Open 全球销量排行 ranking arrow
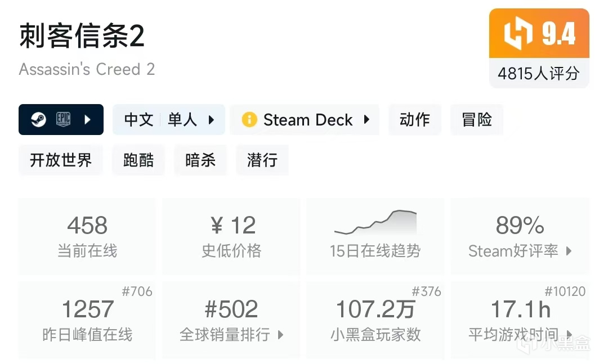Image resolution: width=608 pixels, height=364 pixels. 281,335
